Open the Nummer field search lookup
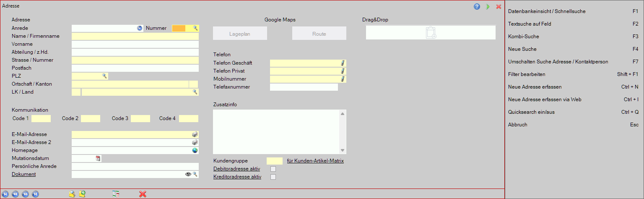644x199 pixels. pos(195,28)
